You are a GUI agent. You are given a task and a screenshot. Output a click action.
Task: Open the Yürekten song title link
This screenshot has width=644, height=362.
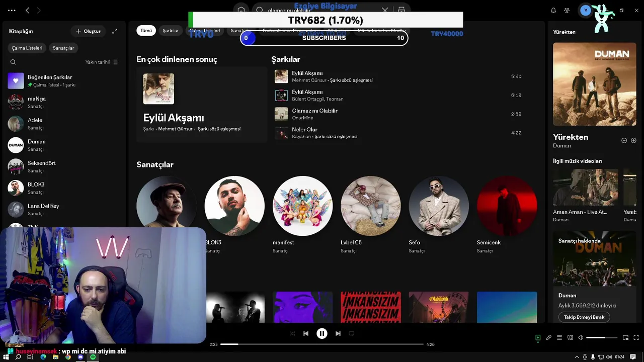571,137
